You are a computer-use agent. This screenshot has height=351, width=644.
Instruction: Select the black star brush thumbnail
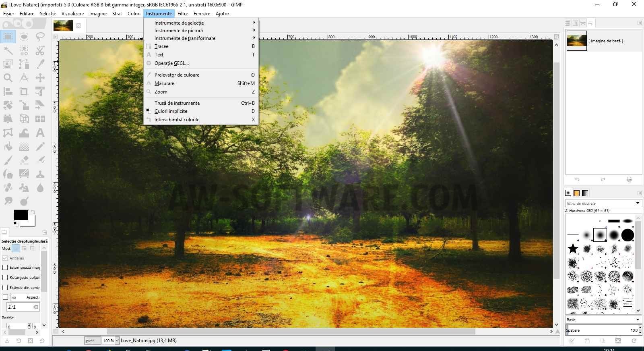click(x=573, y=249)
